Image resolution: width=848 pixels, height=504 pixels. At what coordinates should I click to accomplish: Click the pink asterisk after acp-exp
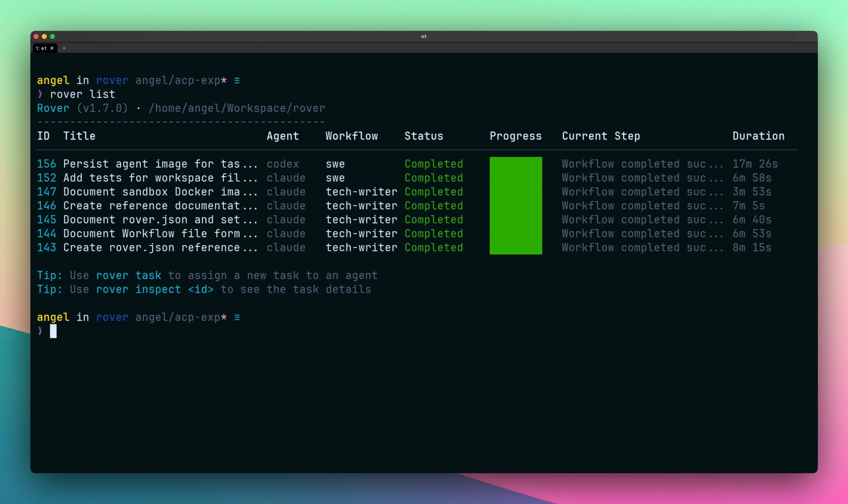point(224,80)
